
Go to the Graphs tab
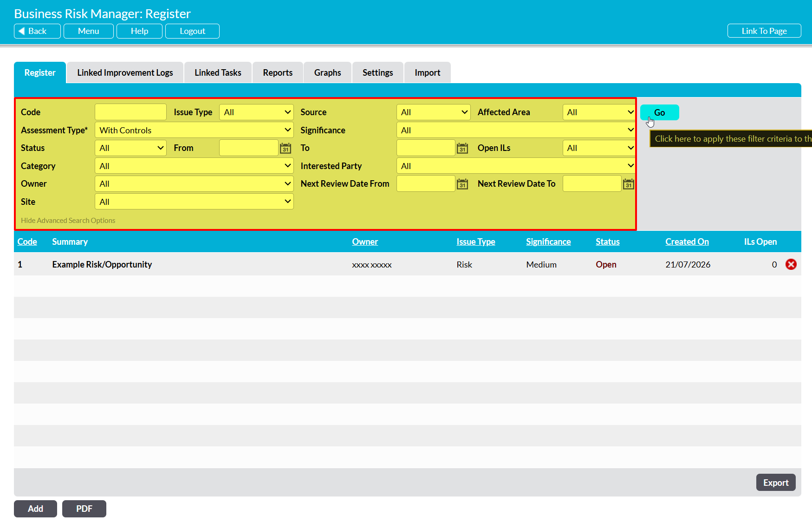pyautogui.click(x=327, y=72)
